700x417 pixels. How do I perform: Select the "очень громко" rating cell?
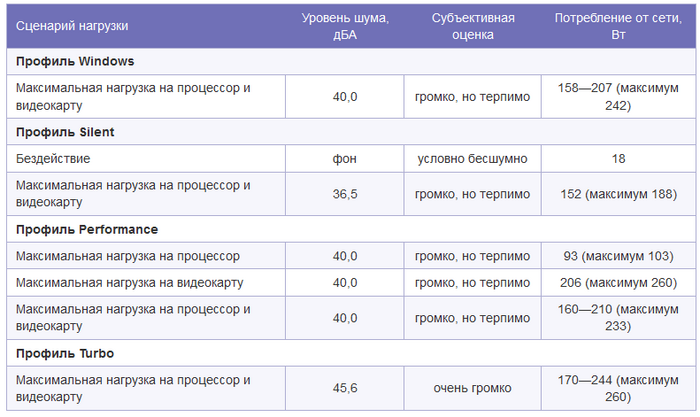pos(472,388)
